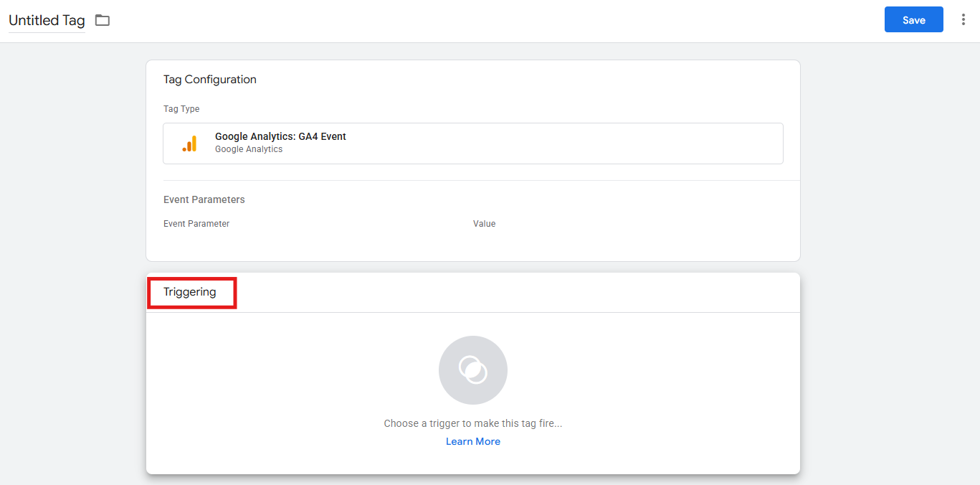
Task: Click the Triggering section heading
Action: pyautogui.click(x=190, y=292)
